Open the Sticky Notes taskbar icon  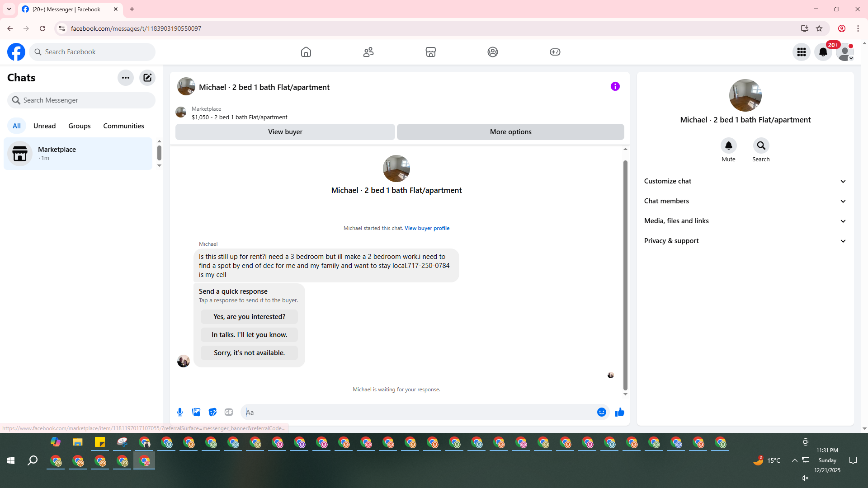(100, 442)
